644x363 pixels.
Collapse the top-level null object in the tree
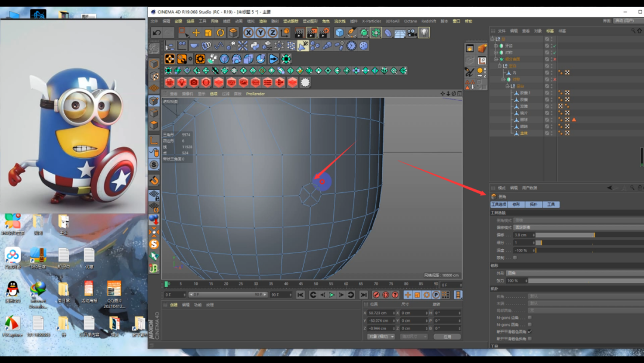493,39
